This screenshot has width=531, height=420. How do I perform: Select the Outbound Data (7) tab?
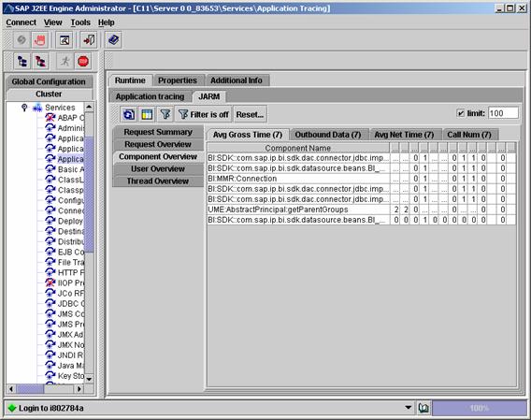328,135
